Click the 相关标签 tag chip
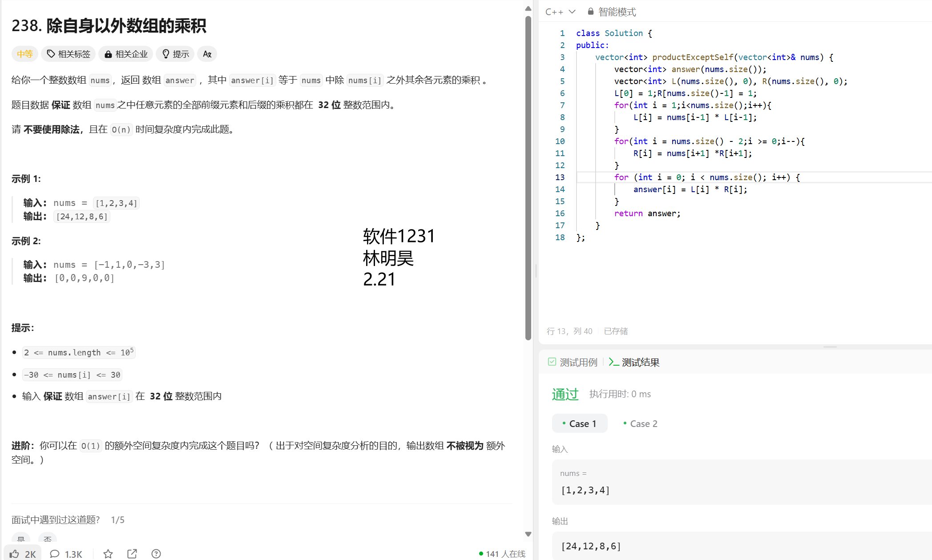932x560 pixels. [x=69, y=54]
